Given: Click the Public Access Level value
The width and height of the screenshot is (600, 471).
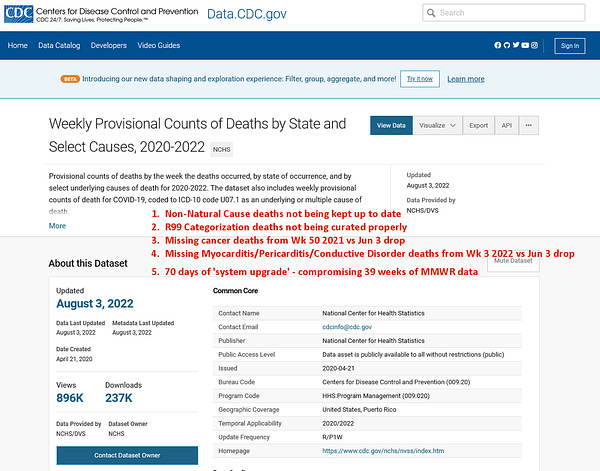Looking at the screenshot, I should click(x=413, y=354).
